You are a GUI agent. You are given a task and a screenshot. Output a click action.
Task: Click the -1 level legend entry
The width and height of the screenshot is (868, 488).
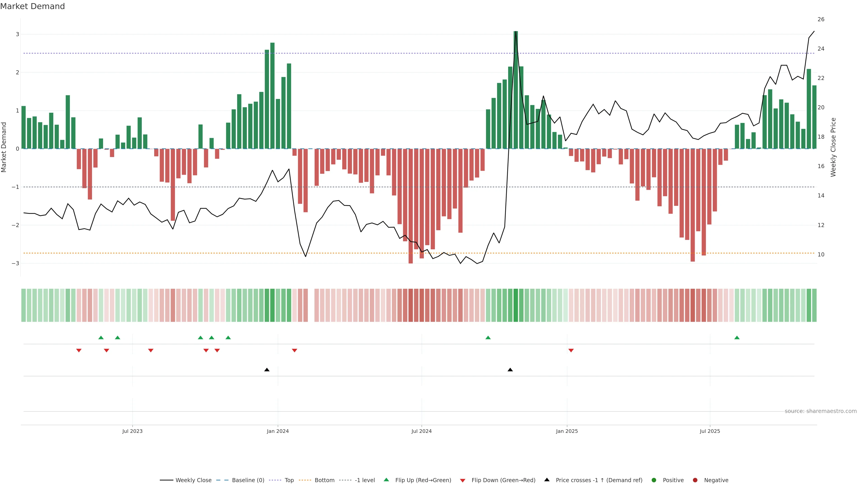click(x=365, y=480)
